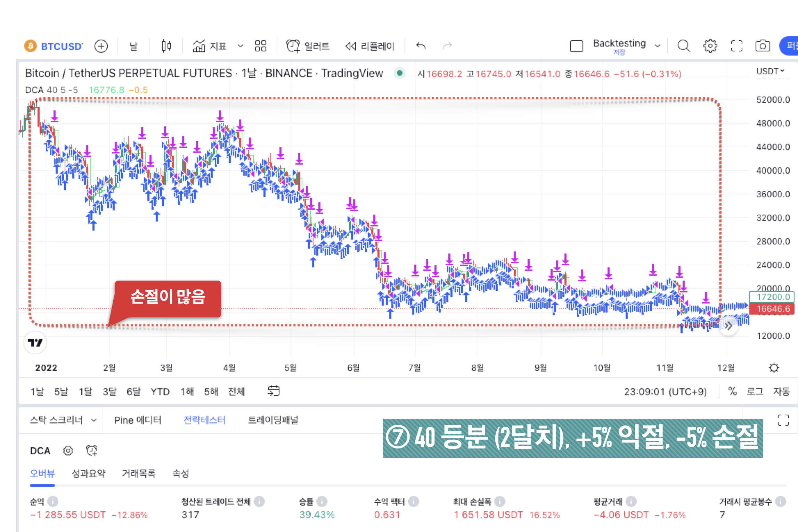Open settings gear next to DCA strategy

(68, 451)
